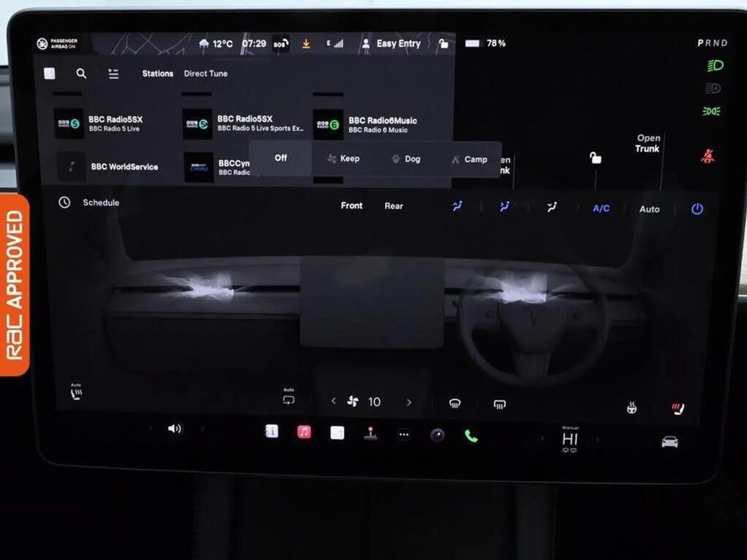
Task: Select Dog mode climate option
Action: 406,159
